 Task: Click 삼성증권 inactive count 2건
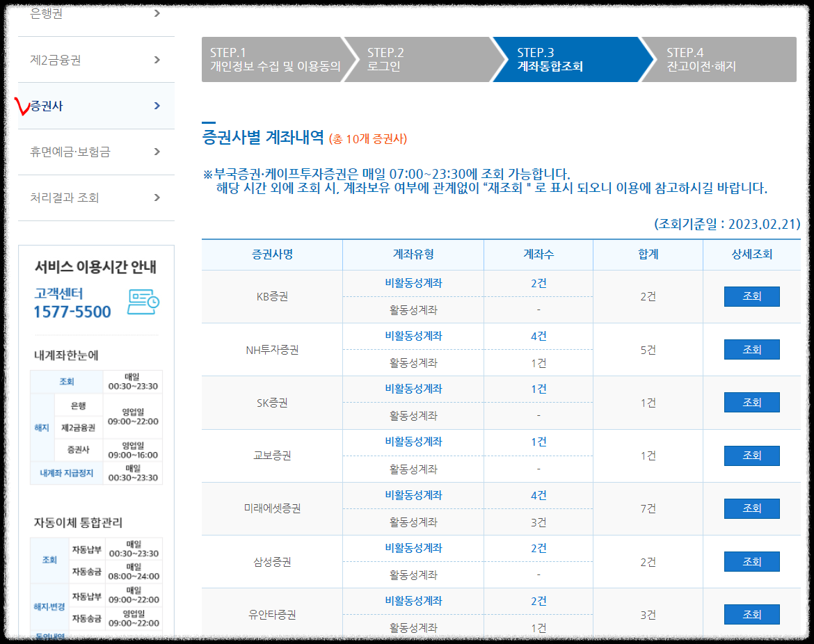click(x=538, y=548)
